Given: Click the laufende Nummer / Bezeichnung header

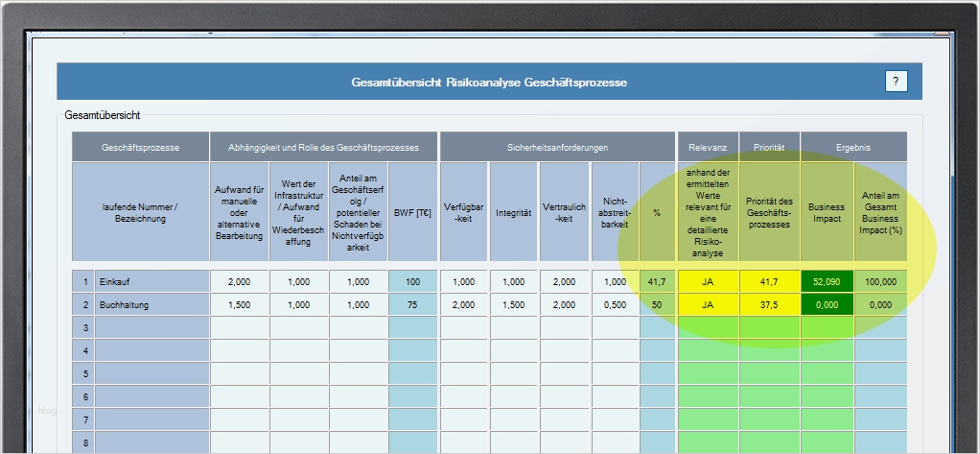Looking at the screenshot, I should (141, 212).
